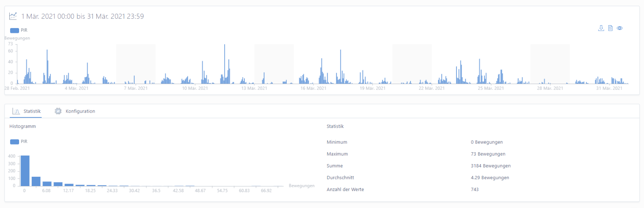
Task: Click the download chart data icon
Action: click(601, 28)
